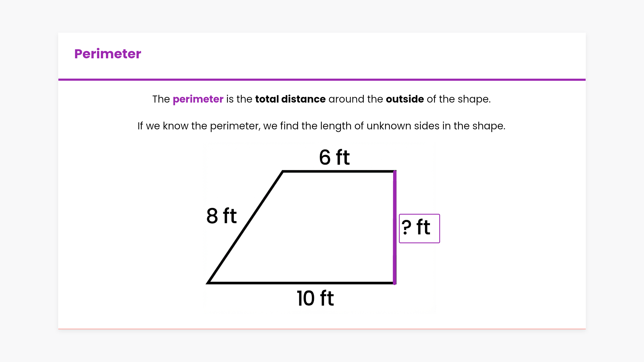Screen dimensions: 644x362
Task: Click the question mark in the unknown box
Action: (406, 227)
